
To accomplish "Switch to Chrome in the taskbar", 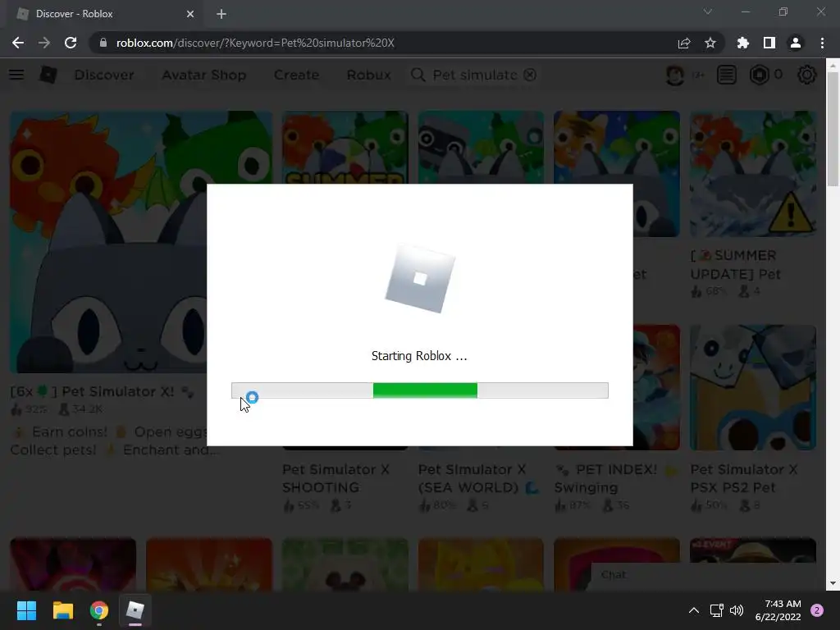I will point(99,610).
